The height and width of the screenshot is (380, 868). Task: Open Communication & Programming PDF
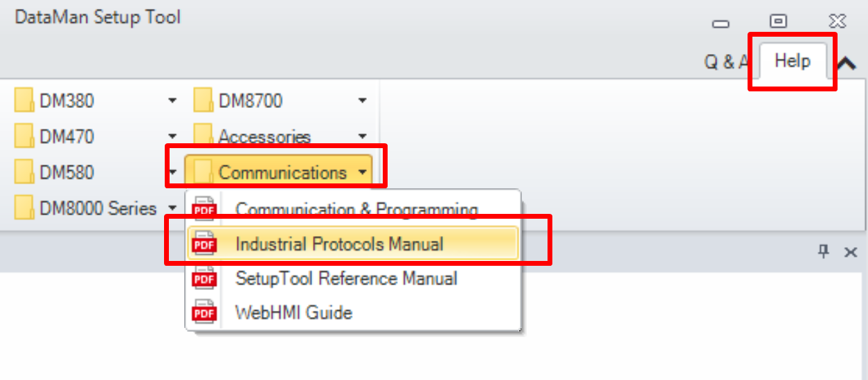click(356, 209)
